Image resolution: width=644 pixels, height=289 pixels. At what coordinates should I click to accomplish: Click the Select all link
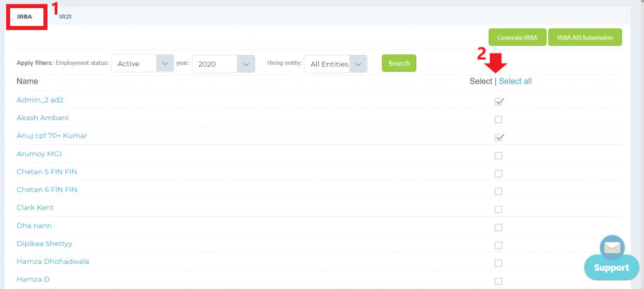coord(515,81)
